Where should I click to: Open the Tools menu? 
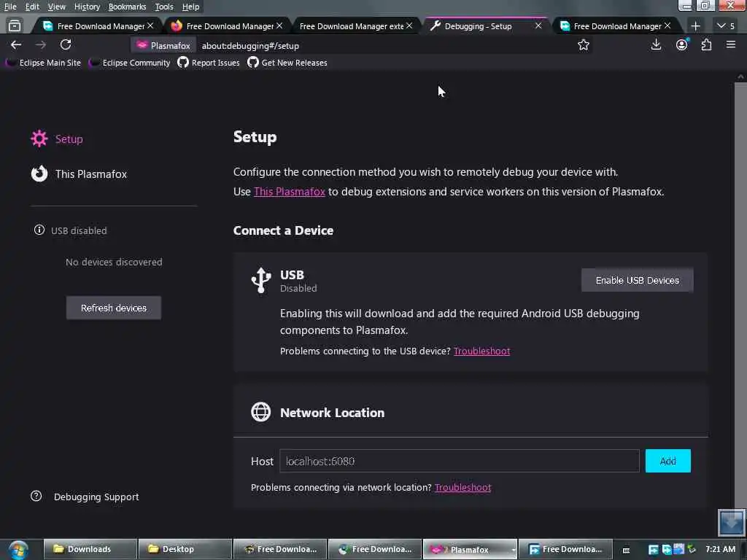click(x=164, y=7)
